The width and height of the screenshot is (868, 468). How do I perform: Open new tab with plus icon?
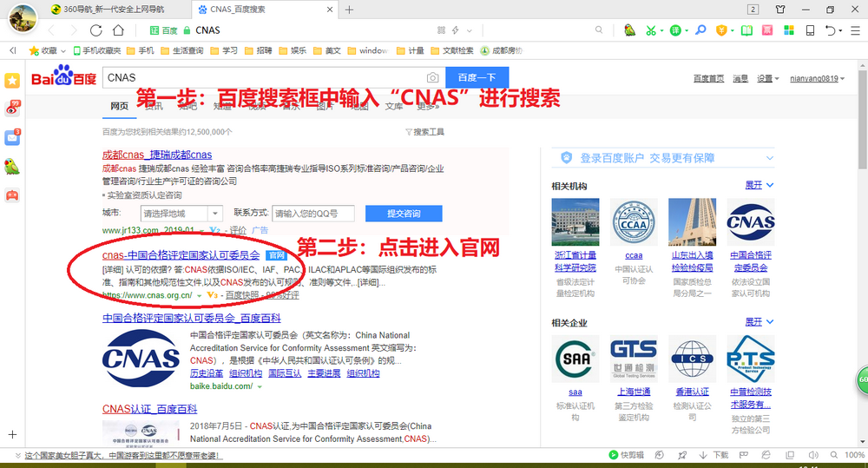(x=349, y=10)
